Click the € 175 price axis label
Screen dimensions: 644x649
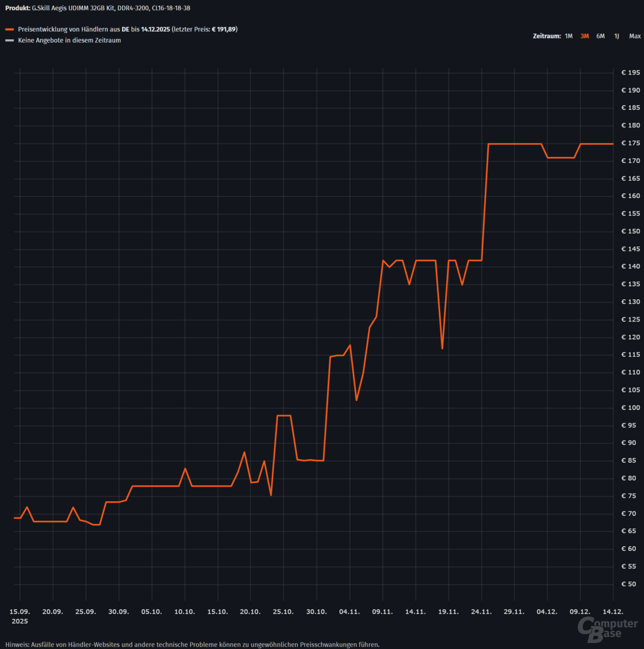(x=630, y=143)
